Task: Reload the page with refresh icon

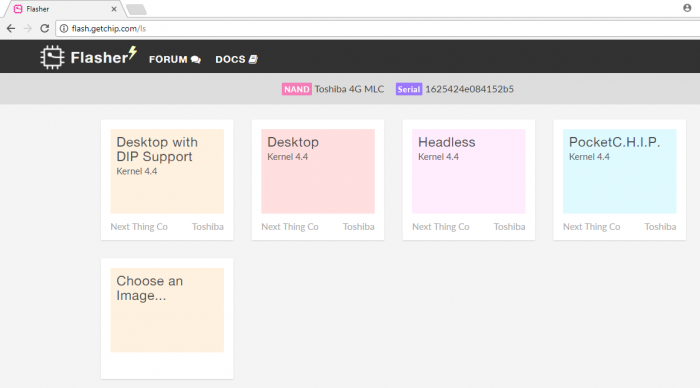Action: pyautogui.click(x=45, y=29)
